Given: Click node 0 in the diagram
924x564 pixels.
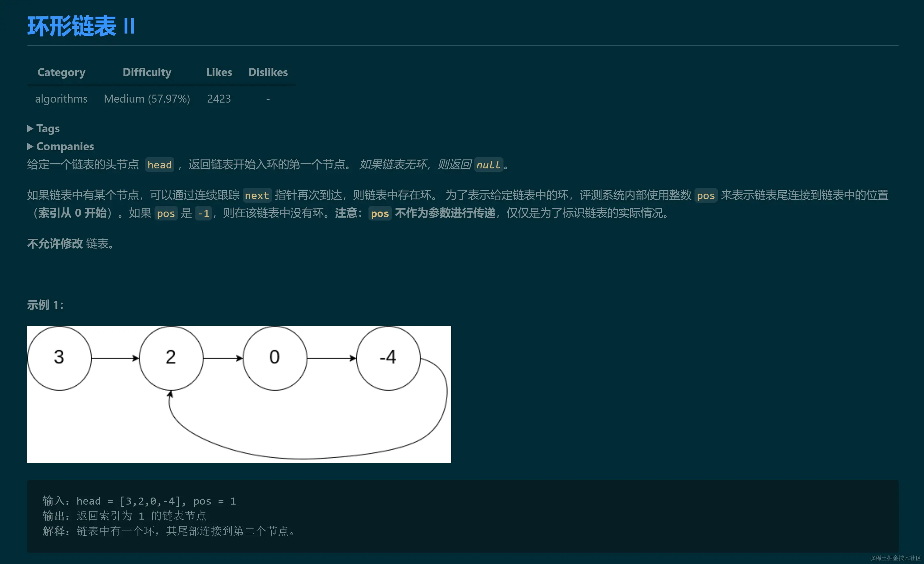Looking at the screenshot, I should (275, 358).
